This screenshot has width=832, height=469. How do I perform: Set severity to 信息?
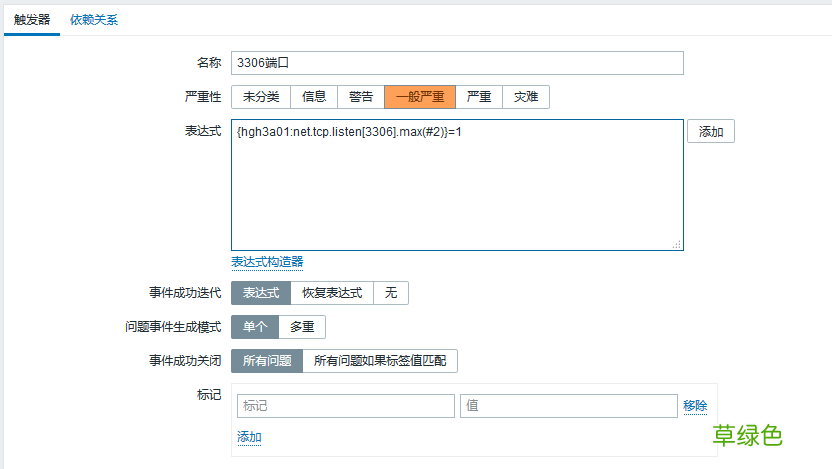314,97
